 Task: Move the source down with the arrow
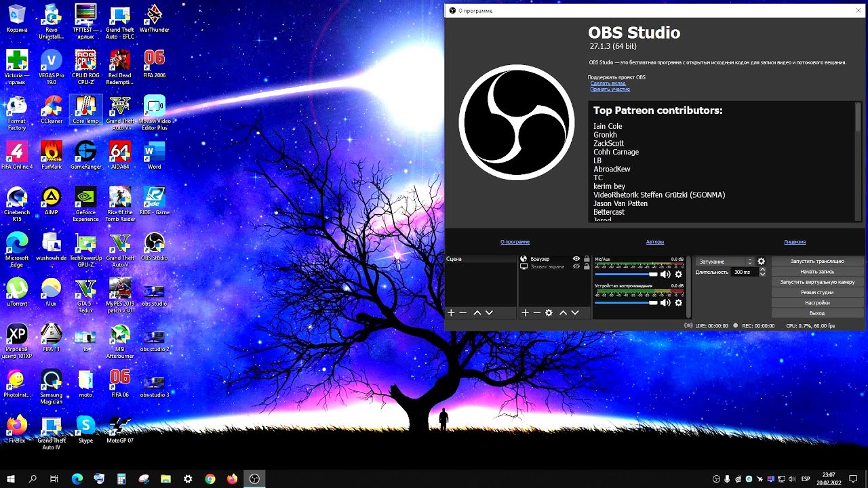[575, 312]
